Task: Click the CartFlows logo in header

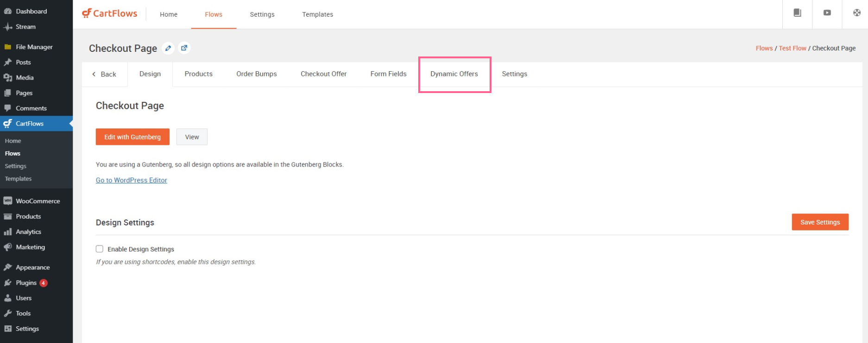Action: [110, 14]
